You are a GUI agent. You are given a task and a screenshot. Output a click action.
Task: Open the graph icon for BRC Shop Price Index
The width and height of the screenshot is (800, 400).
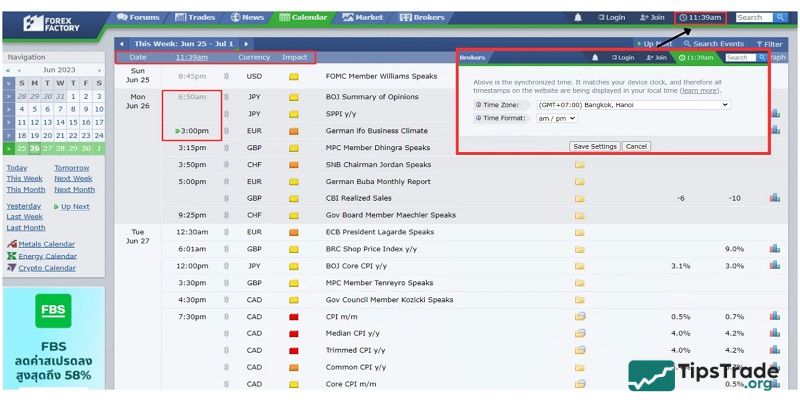click(x=775, y=249)
